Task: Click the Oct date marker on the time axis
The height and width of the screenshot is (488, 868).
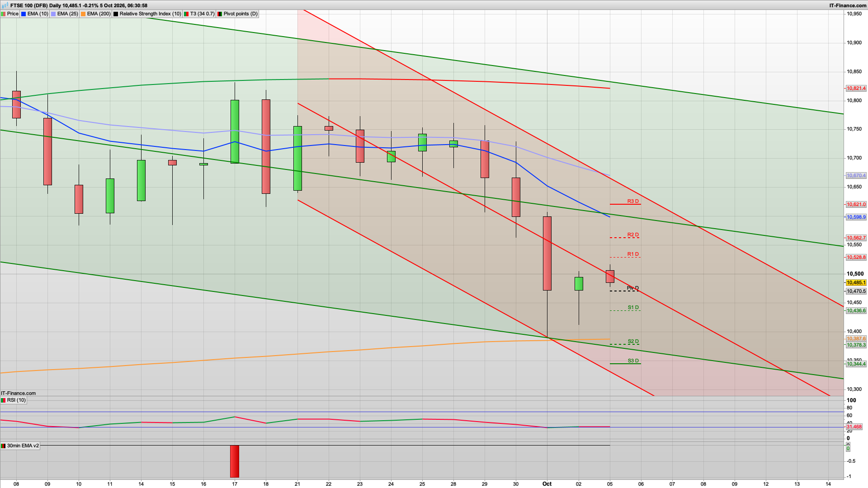Action: pos(547,483)
